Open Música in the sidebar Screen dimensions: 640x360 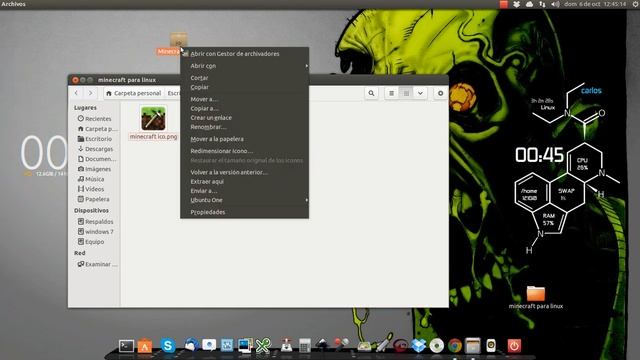tap(91, 179)
